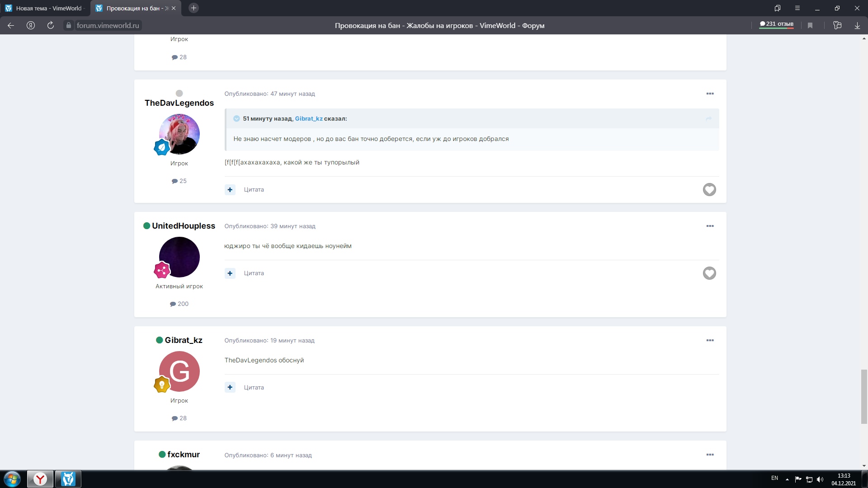The width and height of the screenshot is (868, 488).
Task: Open new tab with plus button
Action: pos(193,8)
